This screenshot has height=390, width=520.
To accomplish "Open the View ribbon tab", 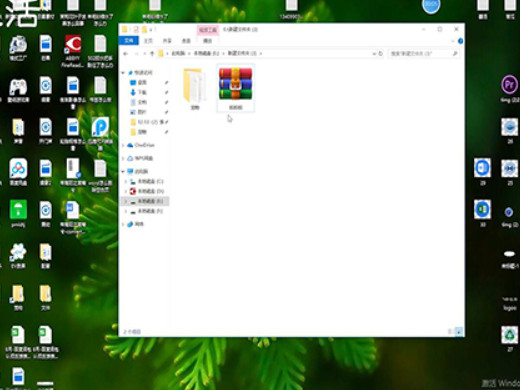I will 186,41.
